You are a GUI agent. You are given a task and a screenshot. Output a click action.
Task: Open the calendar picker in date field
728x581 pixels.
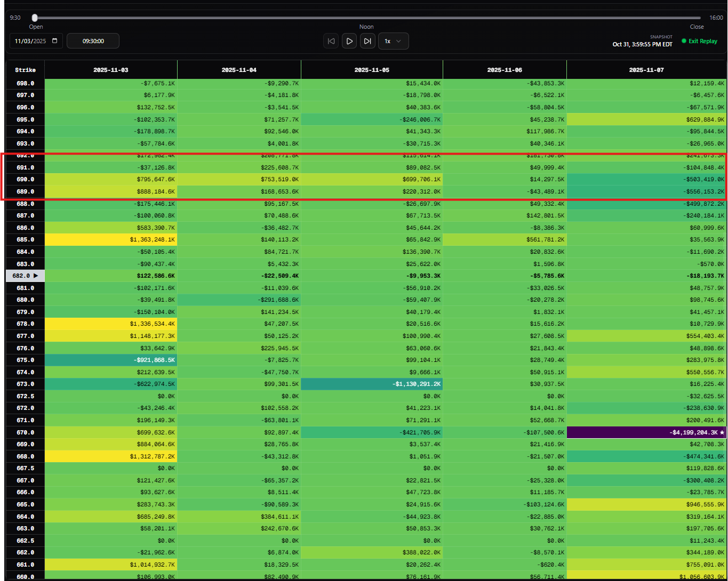click(55, 41)
